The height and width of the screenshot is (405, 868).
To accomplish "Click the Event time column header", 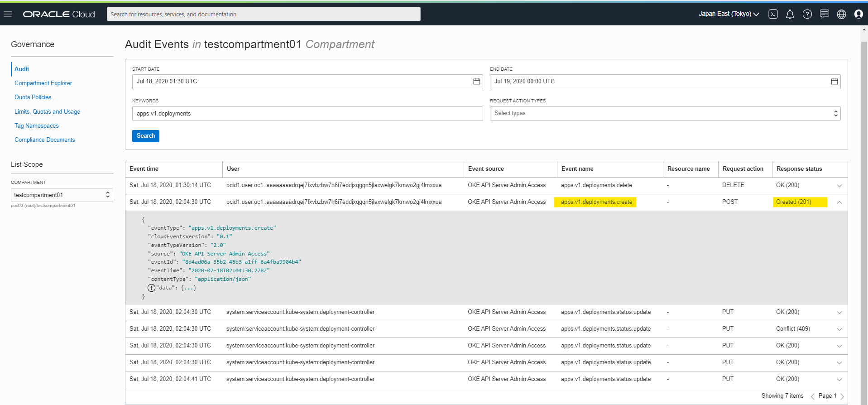I will (144, 169).
